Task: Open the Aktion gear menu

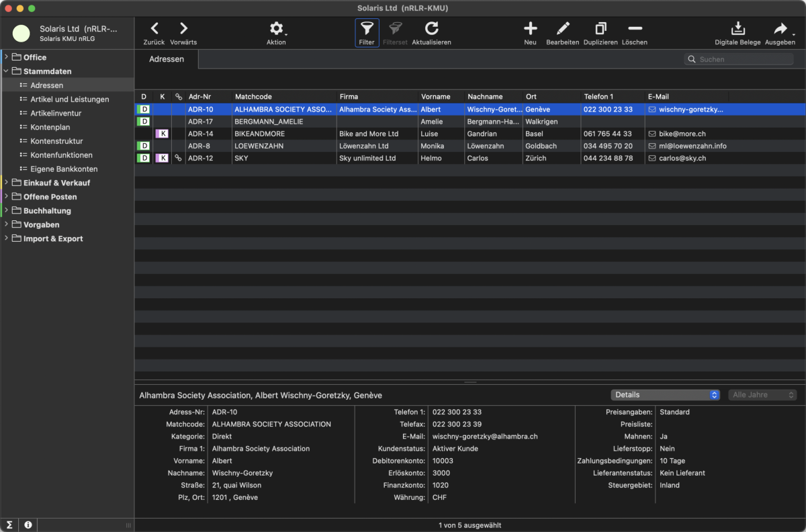Action: [276, 29]
